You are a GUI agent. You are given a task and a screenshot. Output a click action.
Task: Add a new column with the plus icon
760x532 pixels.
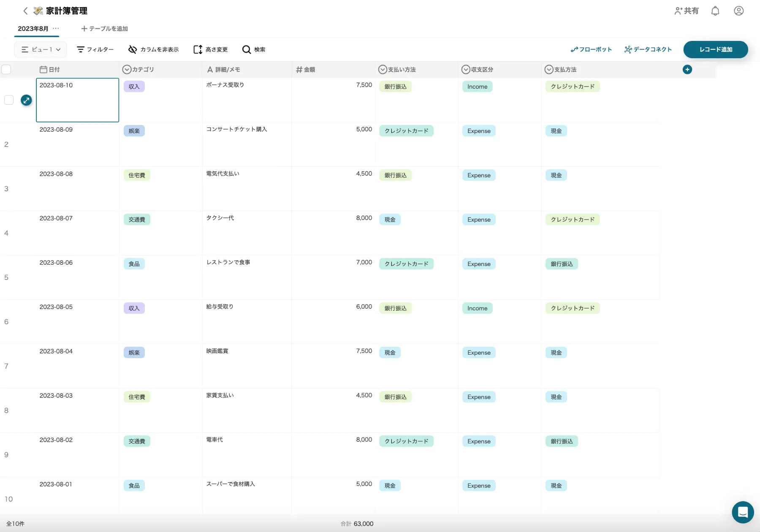click(687, 70)
